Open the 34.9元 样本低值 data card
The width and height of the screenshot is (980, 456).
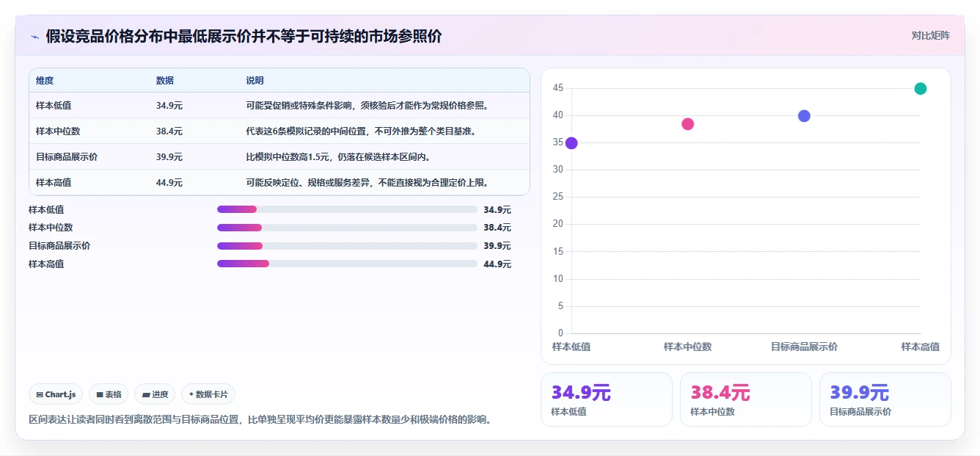[607, 399]
